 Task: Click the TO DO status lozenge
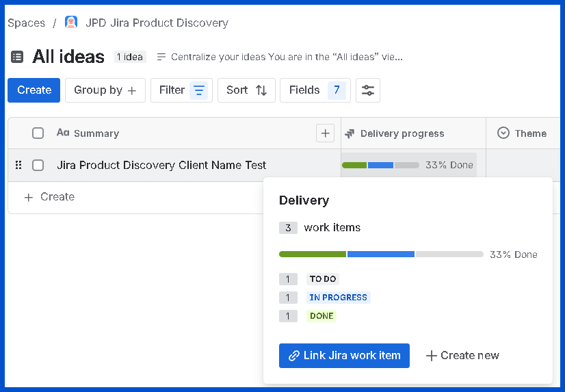click(323, 279)
